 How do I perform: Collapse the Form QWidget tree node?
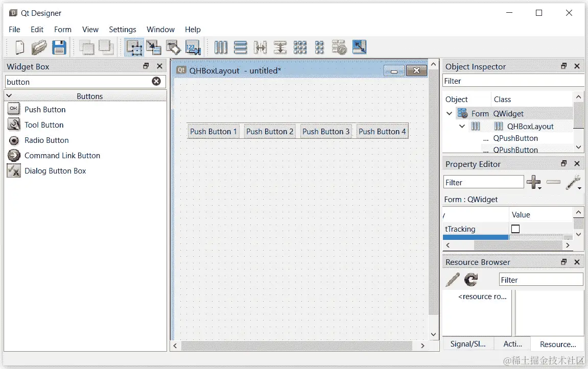pos(449,113)
